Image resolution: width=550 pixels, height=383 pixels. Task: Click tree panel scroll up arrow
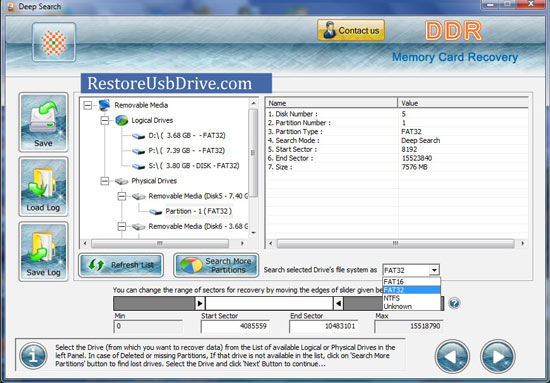[253, 103]
